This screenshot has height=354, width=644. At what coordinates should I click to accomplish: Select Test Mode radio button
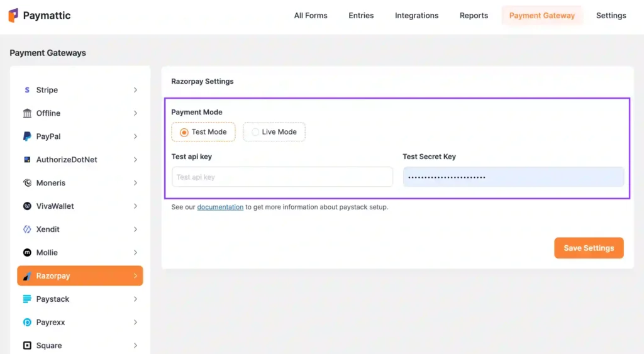tap(184, 132)
